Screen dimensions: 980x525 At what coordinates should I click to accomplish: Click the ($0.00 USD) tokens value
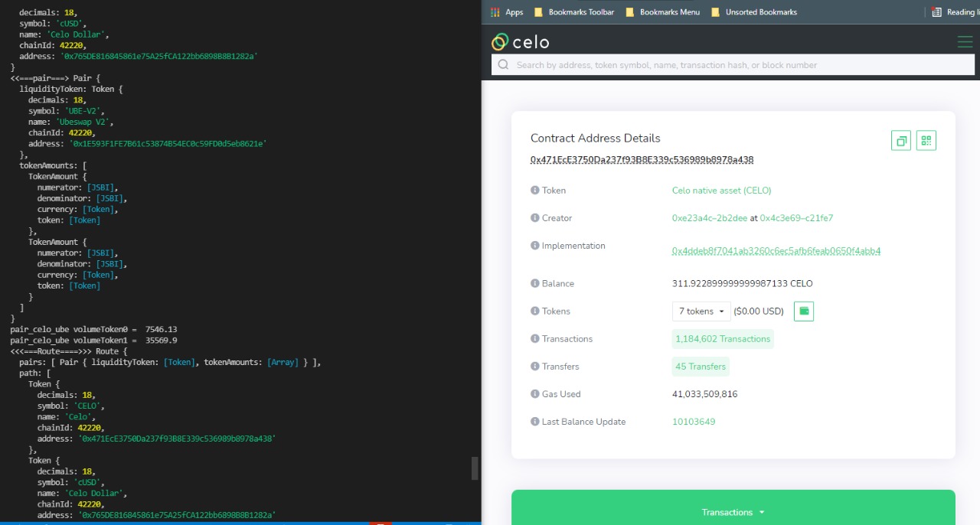[x=759, y=311]
